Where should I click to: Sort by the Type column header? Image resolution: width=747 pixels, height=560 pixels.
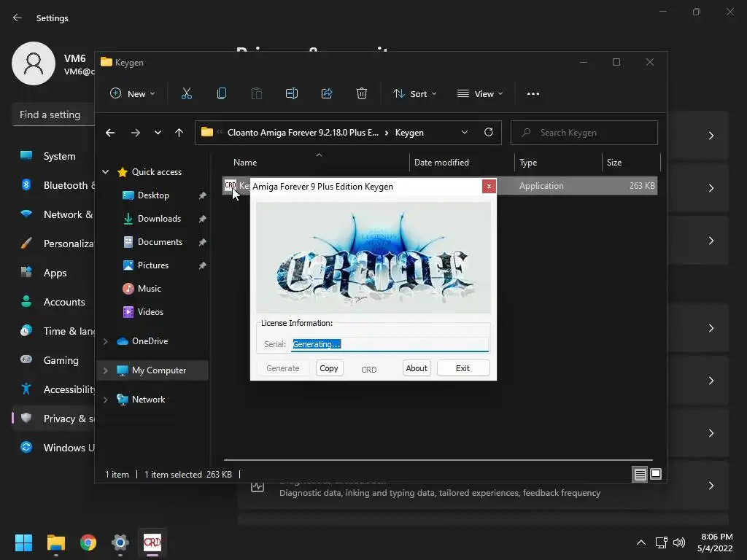[558, 163]
